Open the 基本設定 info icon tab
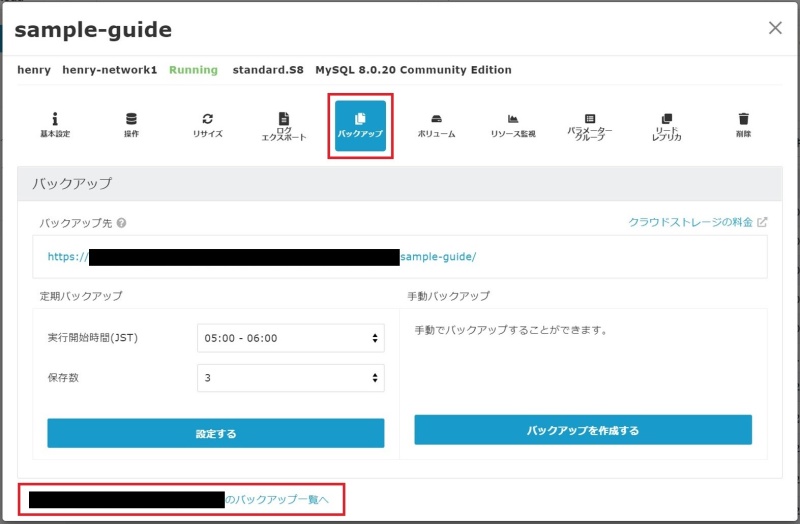The width and height of the screenshot is (800, 524). pyautogui.click(x=55, y=125)
